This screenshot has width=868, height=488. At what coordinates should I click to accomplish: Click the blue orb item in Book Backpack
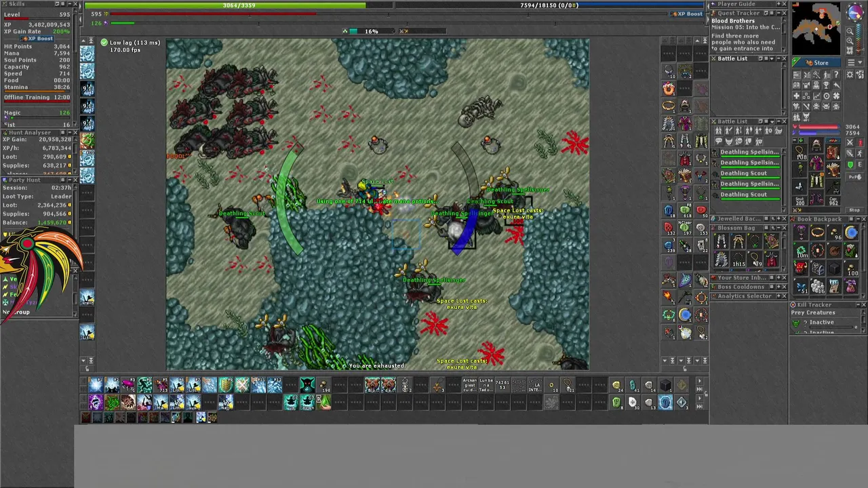tap(852, 232)
